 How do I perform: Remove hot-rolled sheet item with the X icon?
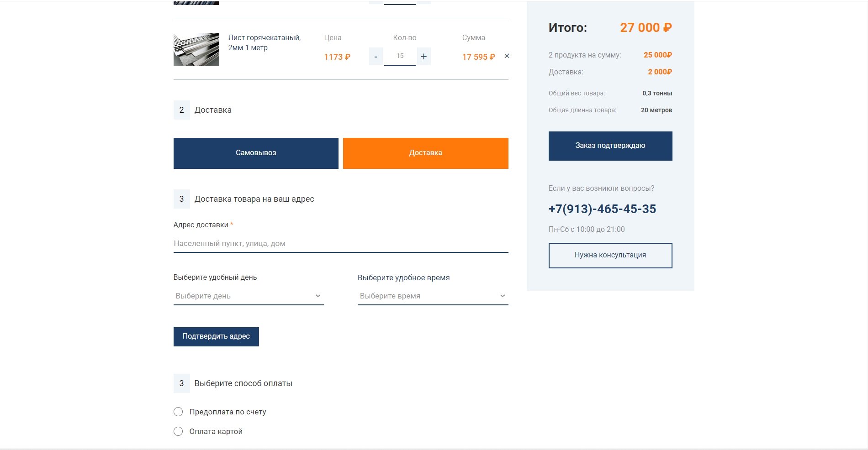[x=507, y=56]
